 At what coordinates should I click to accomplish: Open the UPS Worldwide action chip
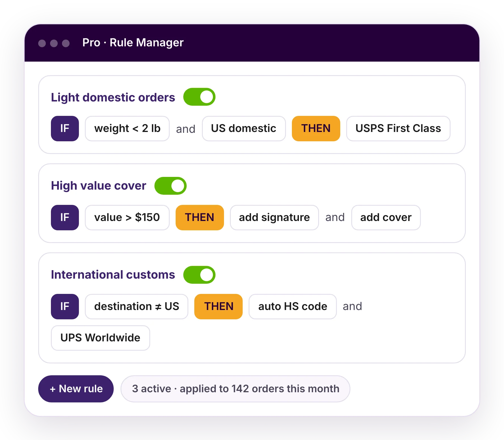point(100,338)
